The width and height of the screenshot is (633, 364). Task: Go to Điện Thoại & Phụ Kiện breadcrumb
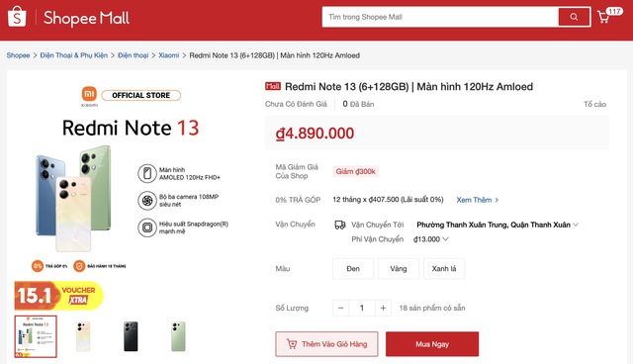pyautogui.click(x=74, y=55)
